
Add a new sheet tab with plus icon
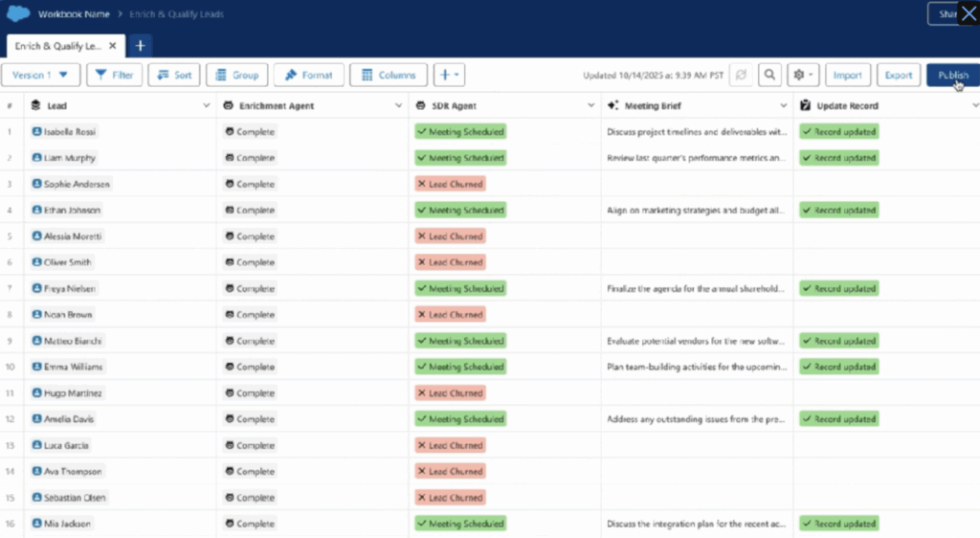140,45
